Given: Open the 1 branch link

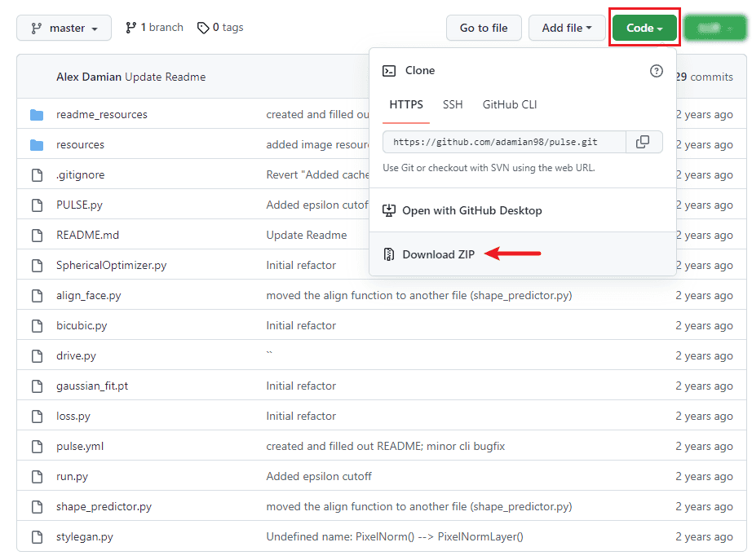Looking at the screenshot, I should coord(154,28).
